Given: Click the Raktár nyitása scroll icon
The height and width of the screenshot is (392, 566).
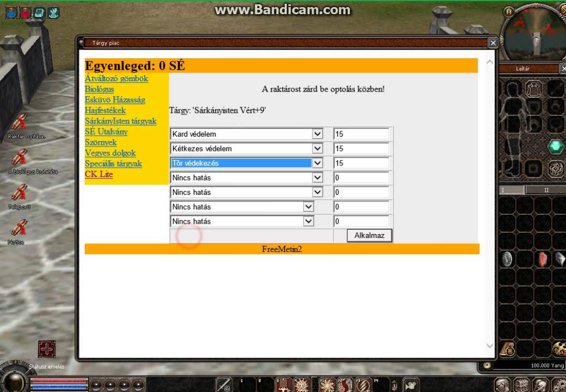Looking at the screenshot, I should point(19,122).
